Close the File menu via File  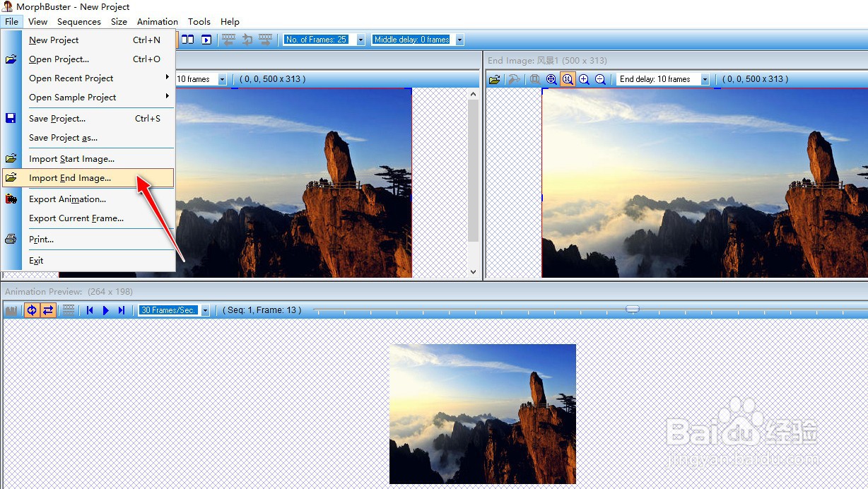click(x=11, y=21)
